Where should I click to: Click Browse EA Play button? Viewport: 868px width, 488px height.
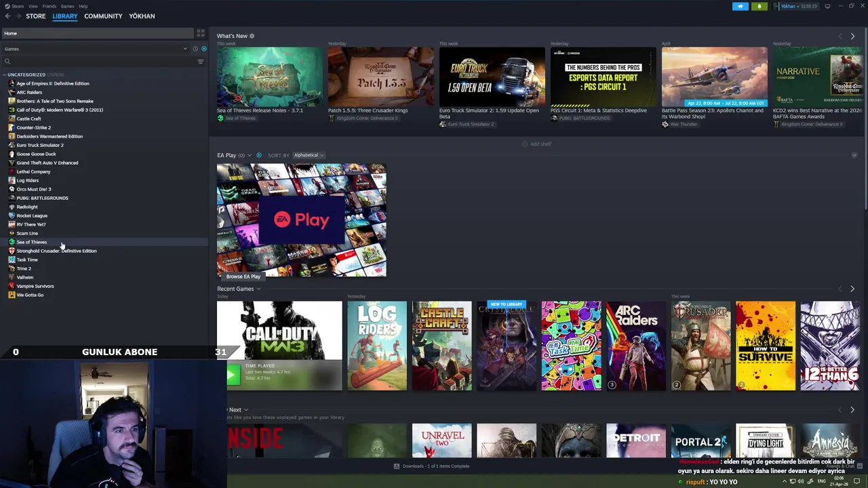[243, 277]
